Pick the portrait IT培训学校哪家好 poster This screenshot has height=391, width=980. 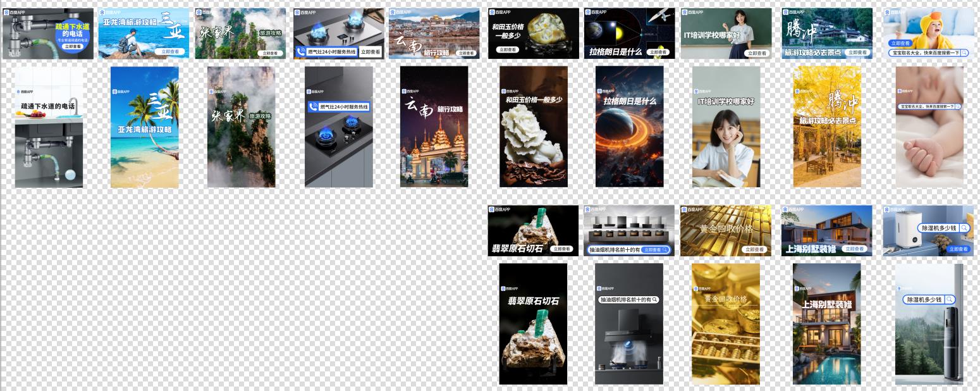coord(726,127)
